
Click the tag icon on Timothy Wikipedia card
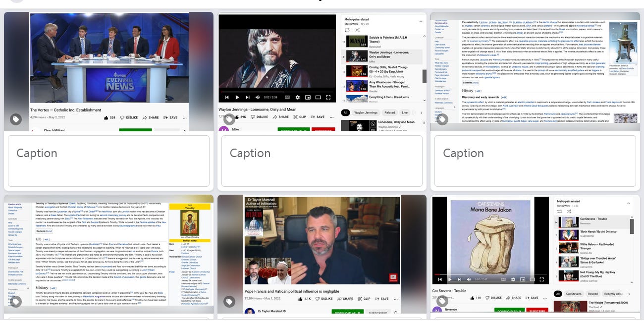coord(16,302)
